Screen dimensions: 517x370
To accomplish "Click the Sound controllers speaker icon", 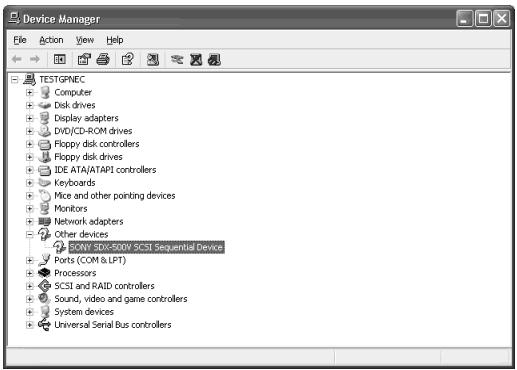I will coord(44,299).
